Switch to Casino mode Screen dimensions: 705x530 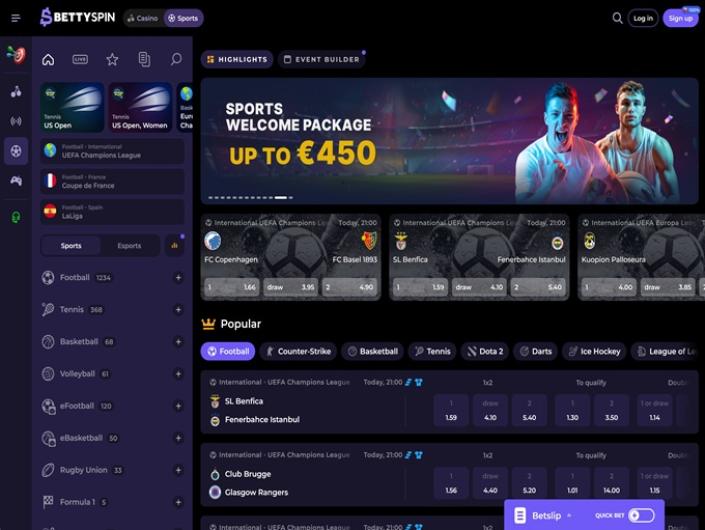point(143,18)
